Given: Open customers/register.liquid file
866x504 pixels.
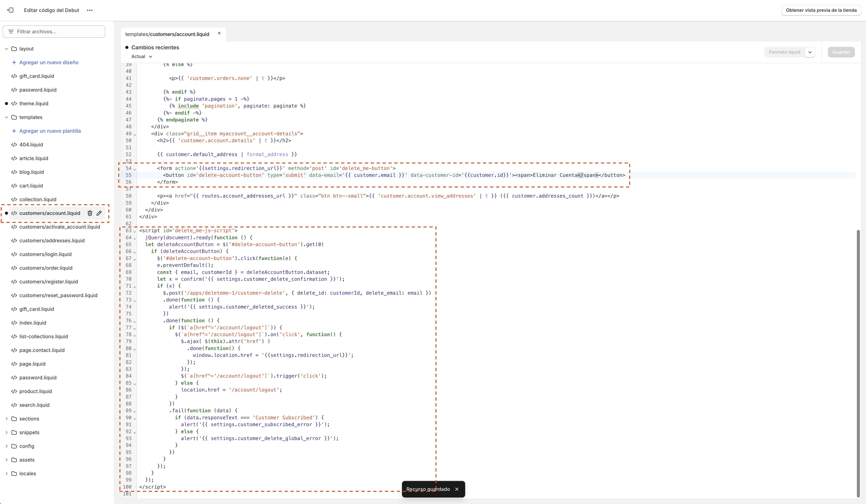Looking at the screenshot, I should click(48, 282).
